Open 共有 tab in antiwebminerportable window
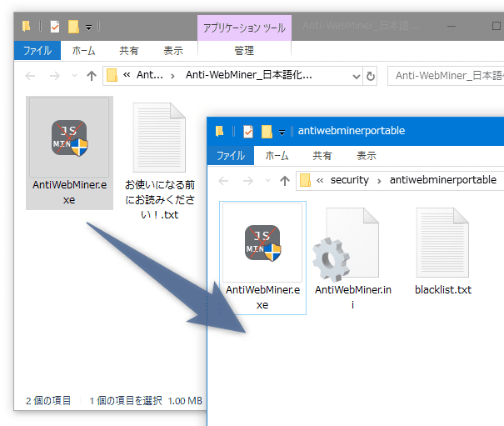 322,156
